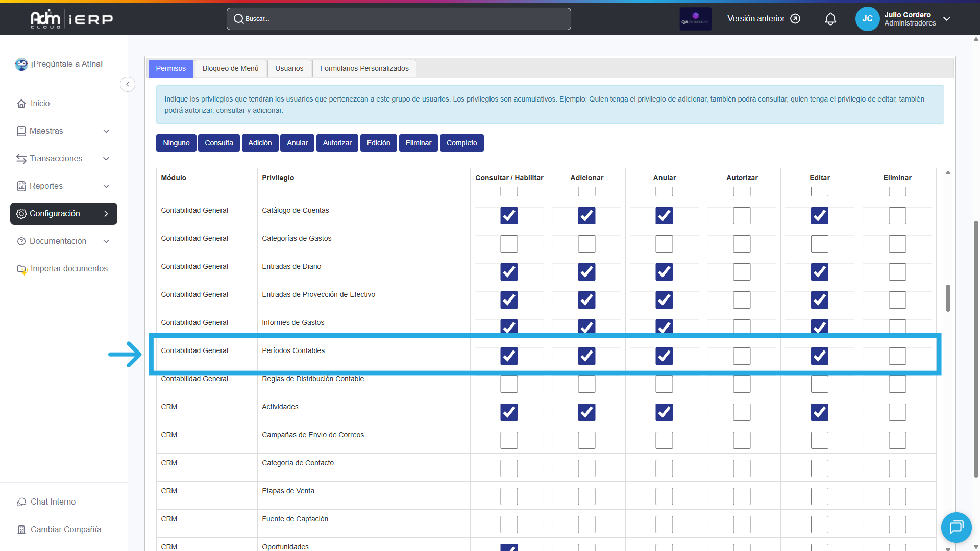This screenshot has width=980, height=551.
Task: Collapse the sidebar with arrow button
Action: click(128, 84)
